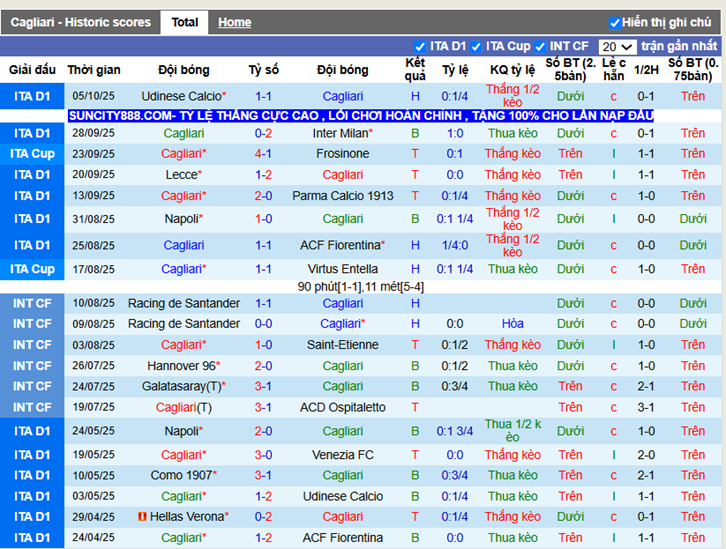Image resolution: width=726 pixels, height=549 pixels.
Task: Click the red card icon beside Hellas Verona
Action: point(143,517)
